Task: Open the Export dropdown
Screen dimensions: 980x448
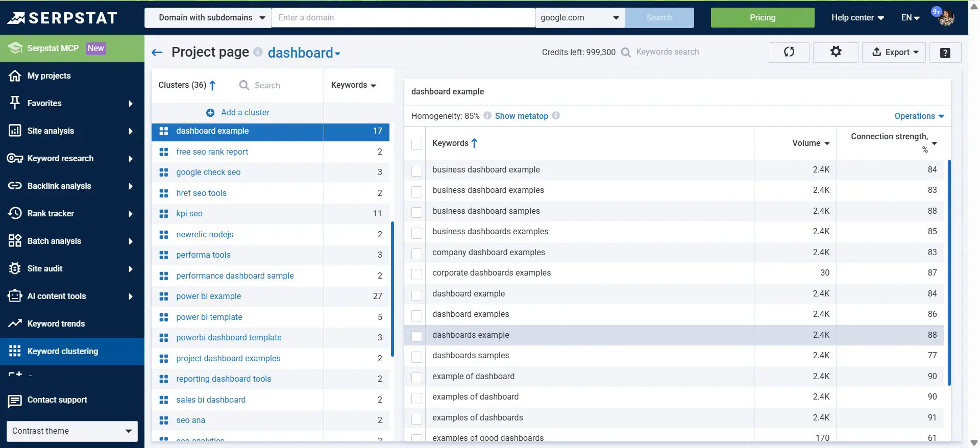Action: pyautogui.click(x=894, y=52)
